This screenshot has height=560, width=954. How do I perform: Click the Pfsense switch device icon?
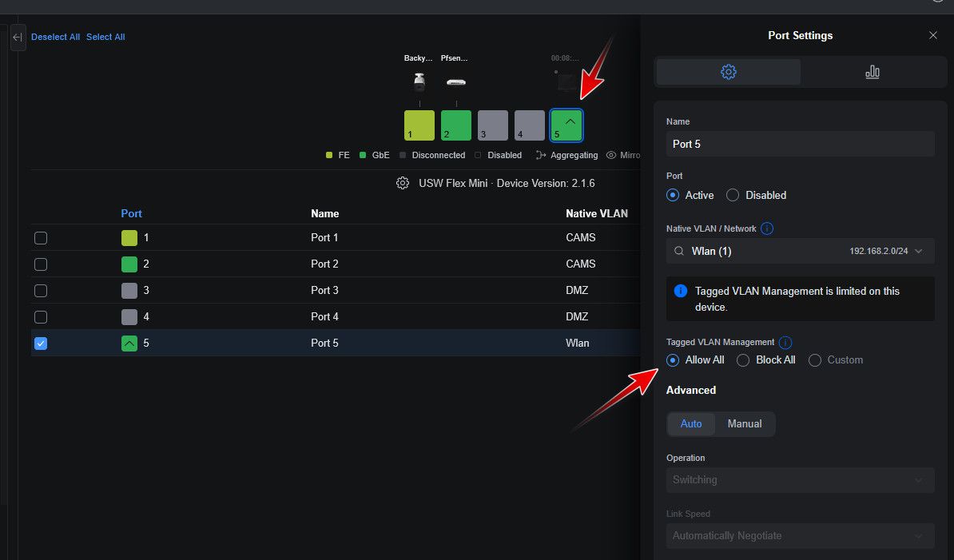click(x=456, y=82)
